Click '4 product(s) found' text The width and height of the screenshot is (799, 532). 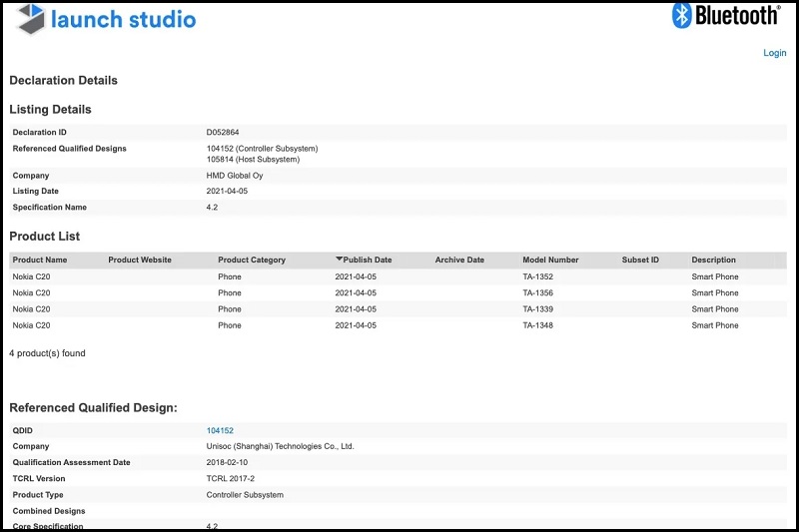pyautogui.click(x=47, y=353)
